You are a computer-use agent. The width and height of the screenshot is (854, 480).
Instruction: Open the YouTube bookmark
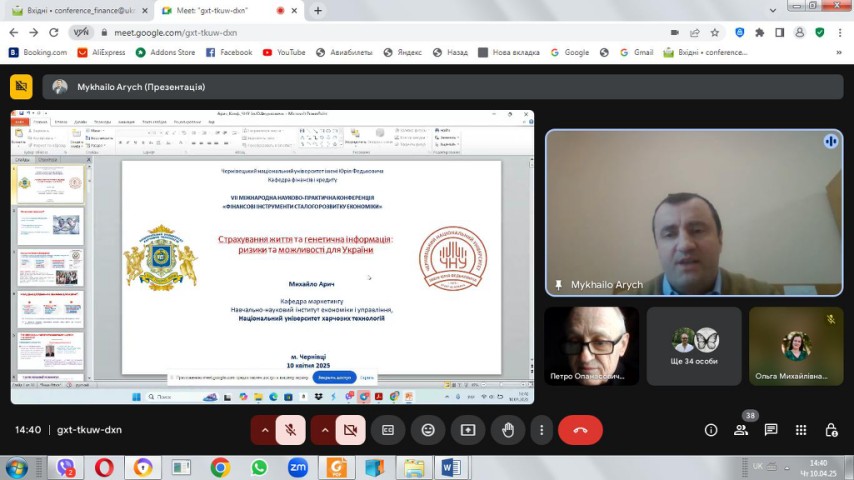(x=283, y=52)
